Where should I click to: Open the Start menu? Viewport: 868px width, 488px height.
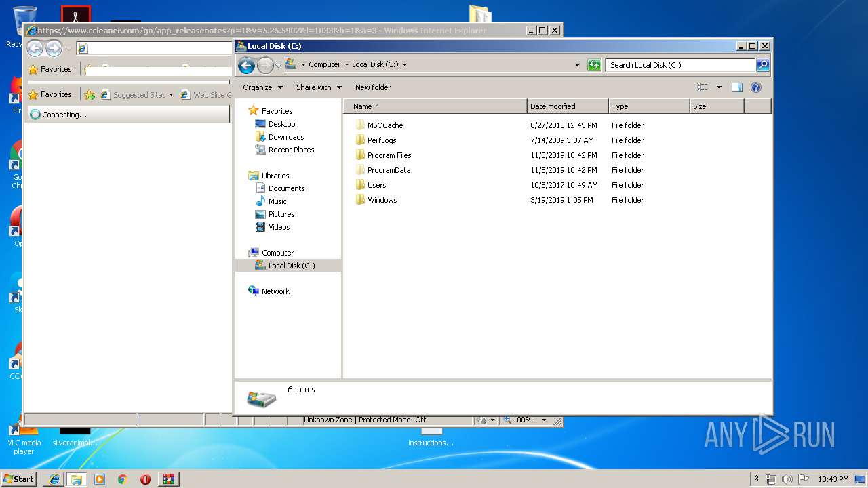point(19,479)
